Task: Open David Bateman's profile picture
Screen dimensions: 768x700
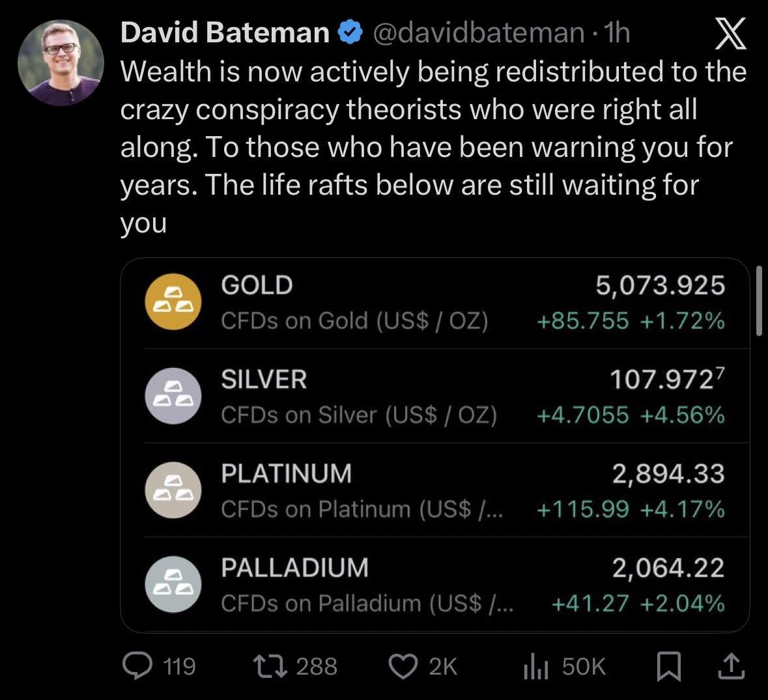Action: click(x=61, y=63)
